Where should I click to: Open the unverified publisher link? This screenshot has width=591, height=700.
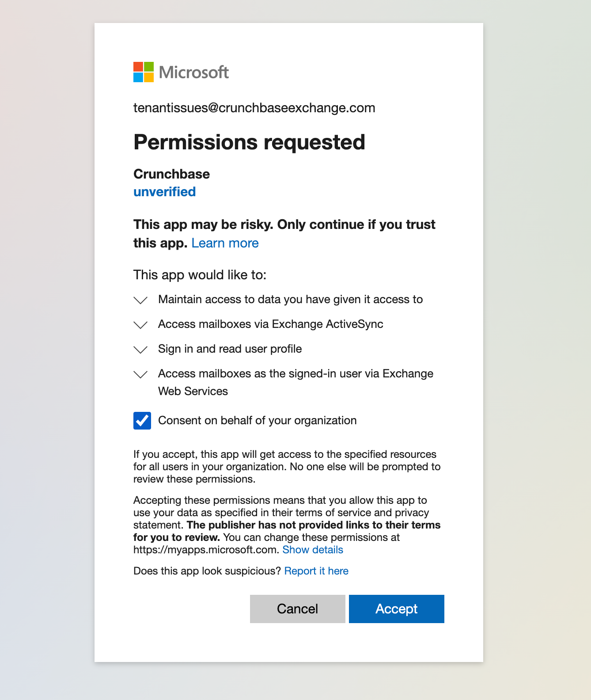click(164, 192)
